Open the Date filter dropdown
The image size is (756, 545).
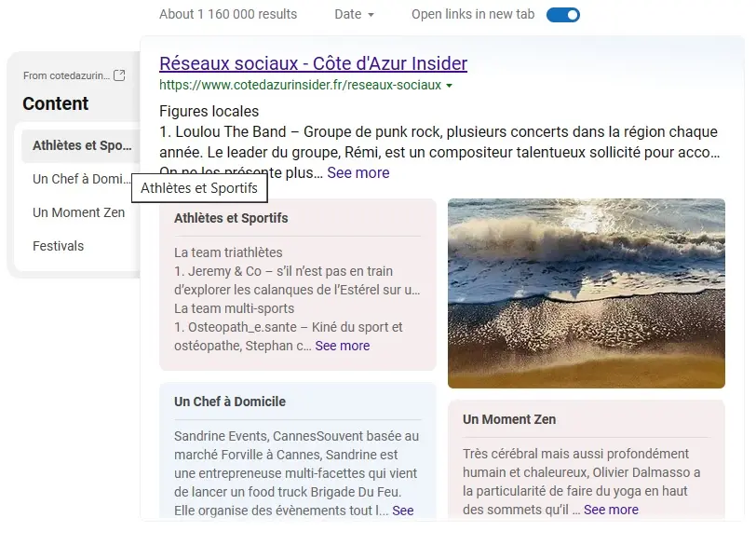pyautogui.click(x=354, y=14)
